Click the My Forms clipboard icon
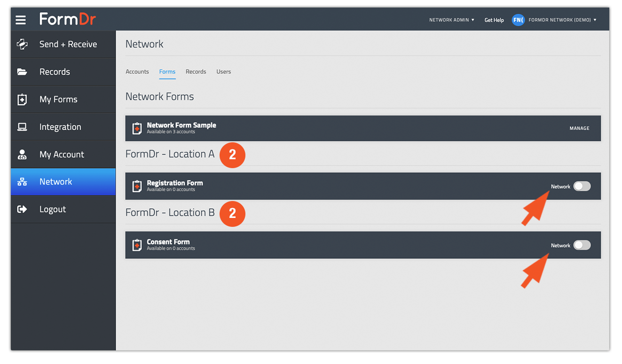The image size is (622, 364). point(22,100)
